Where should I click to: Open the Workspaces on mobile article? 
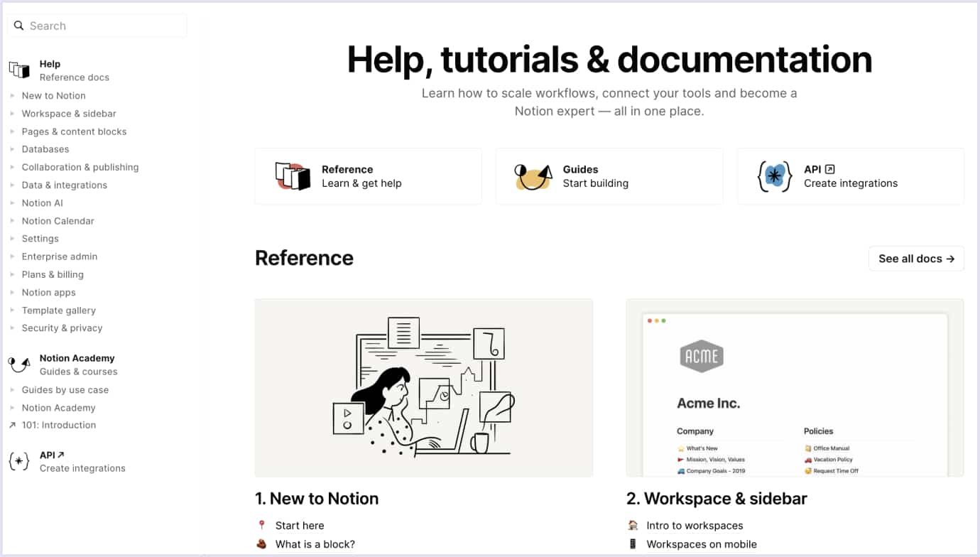[702, 544]
